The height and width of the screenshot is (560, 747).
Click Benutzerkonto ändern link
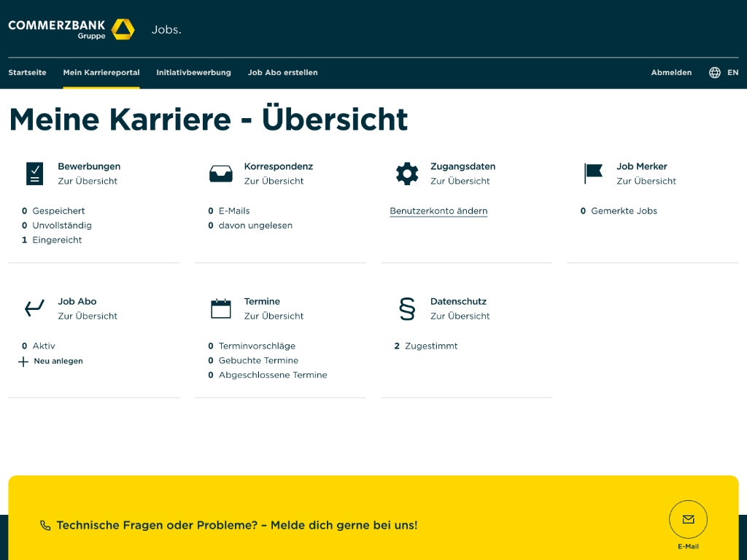(x=438, y=211)
